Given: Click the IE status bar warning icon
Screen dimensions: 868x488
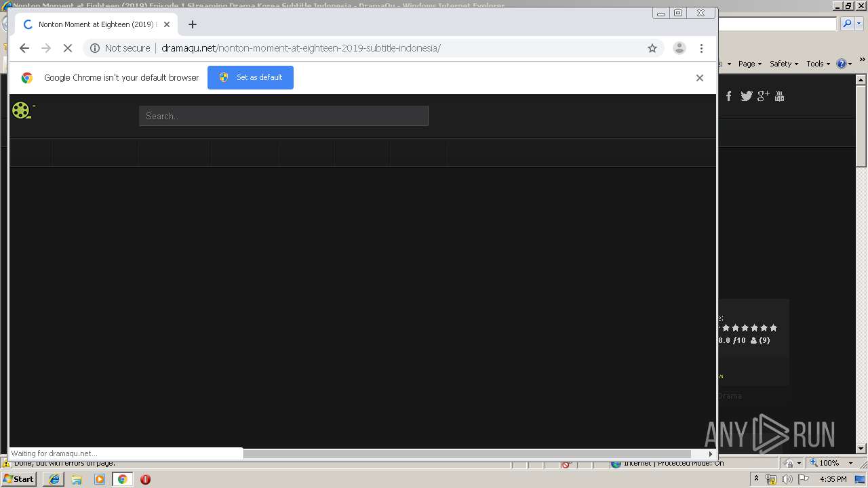Looking at the screenshot, I should pyautogui.click(x=7, y=464).
